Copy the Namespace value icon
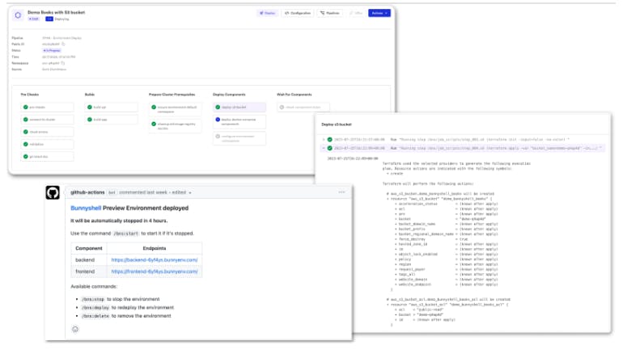This screenshot has height=354, width=644. (x=63, y=63)
